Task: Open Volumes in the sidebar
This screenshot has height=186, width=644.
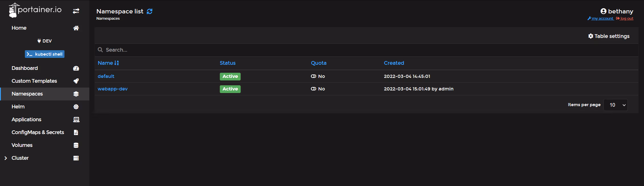Action: [22, 145]
